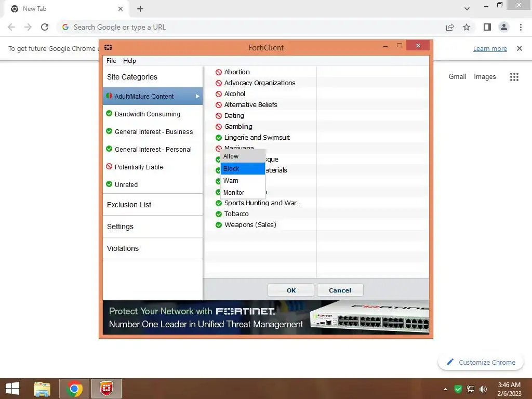
Task: Click the Customize Chrome button
Action: tap(481, 362)
